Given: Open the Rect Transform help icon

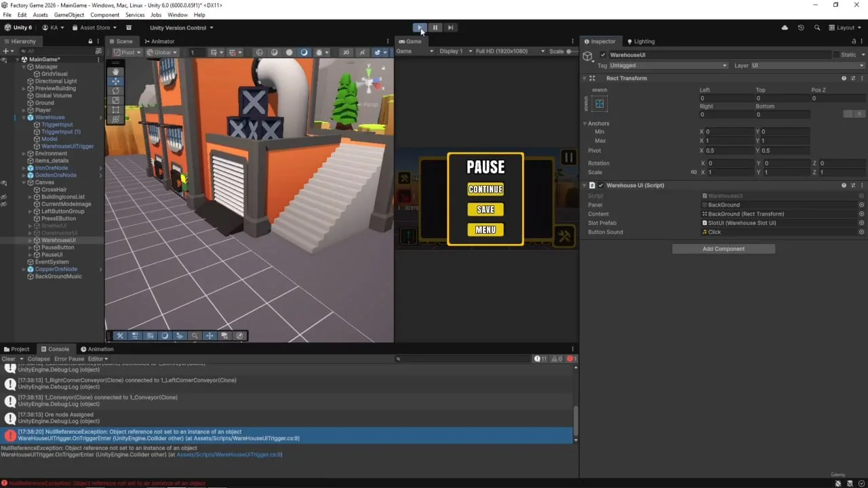Looking at the screenshot, I should click(x=844, y=78).
